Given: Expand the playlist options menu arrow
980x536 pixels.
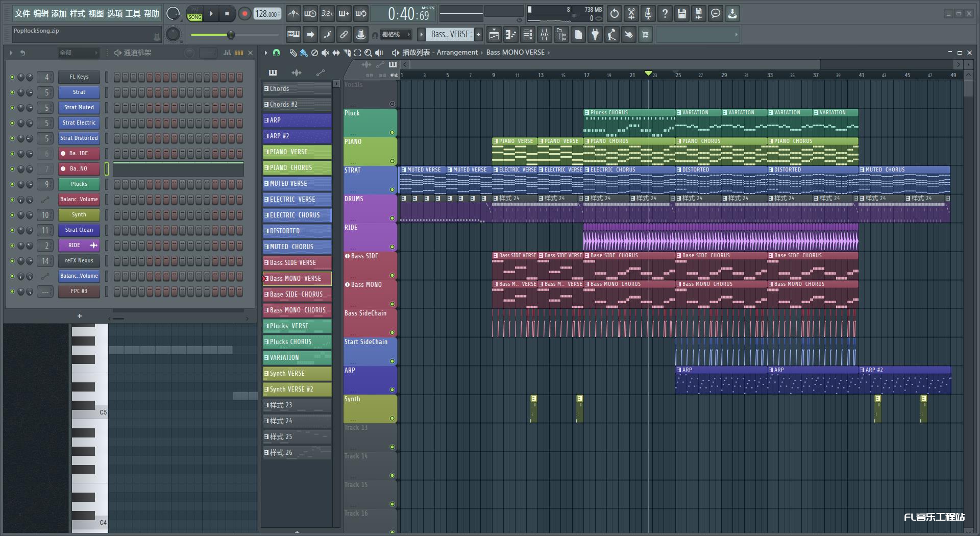Looking at the screenshot, I should 265,53.
